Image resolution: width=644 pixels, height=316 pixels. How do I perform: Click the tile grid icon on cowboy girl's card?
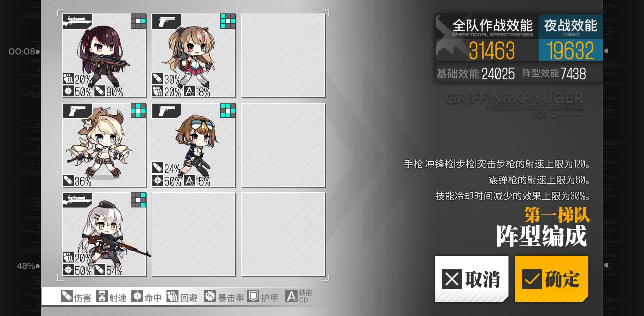138,110
